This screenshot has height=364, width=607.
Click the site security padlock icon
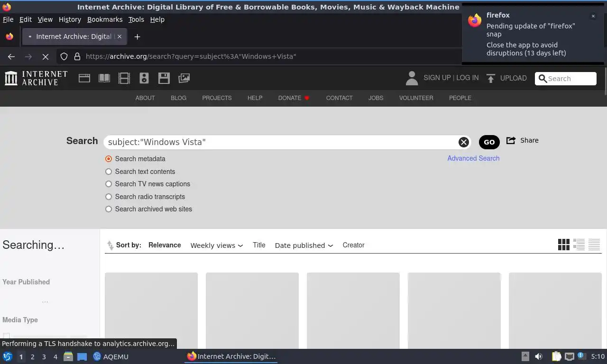tap(77, 56)
